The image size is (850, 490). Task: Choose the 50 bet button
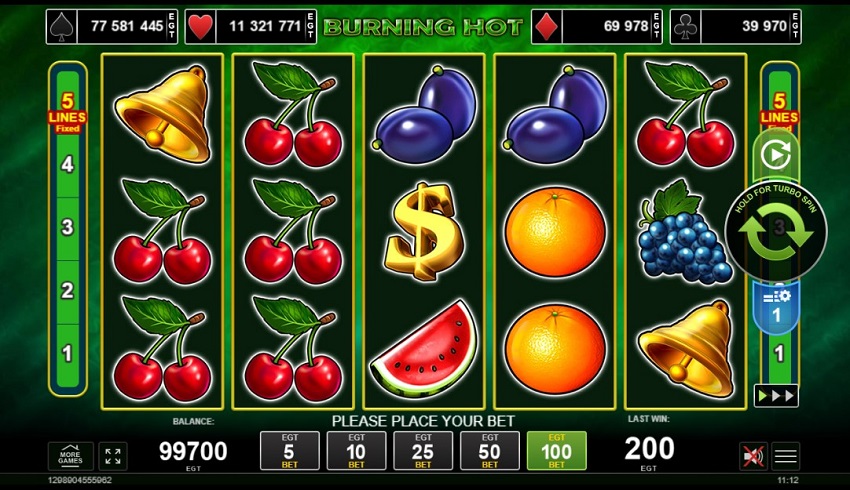coord(490,450)
